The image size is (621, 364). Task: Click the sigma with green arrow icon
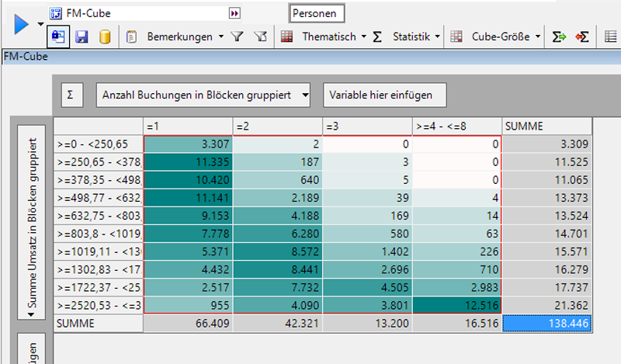(558, 36)
